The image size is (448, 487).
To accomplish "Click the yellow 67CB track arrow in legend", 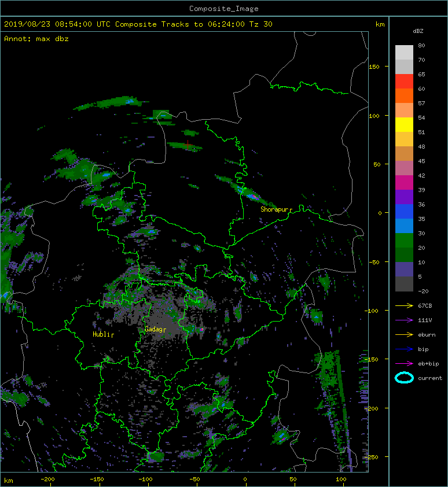I will [x=404, y=306].
